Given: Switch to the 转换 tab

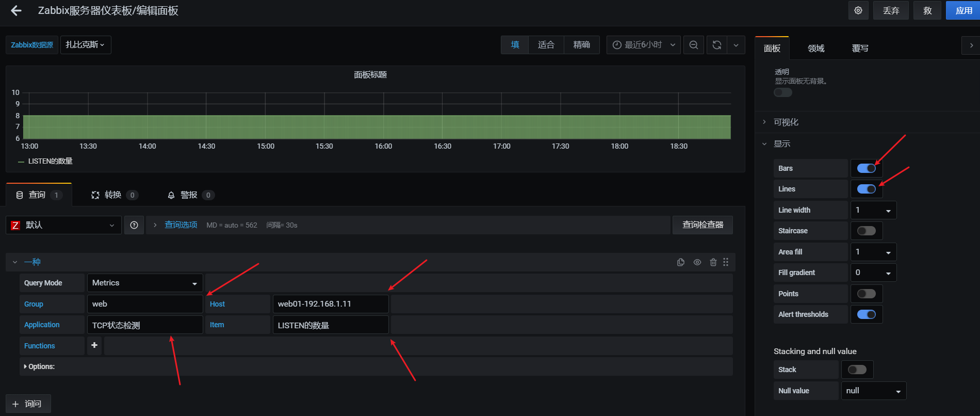Looking at the screenshot, I should pyautogui.click(x=113, y=195).
